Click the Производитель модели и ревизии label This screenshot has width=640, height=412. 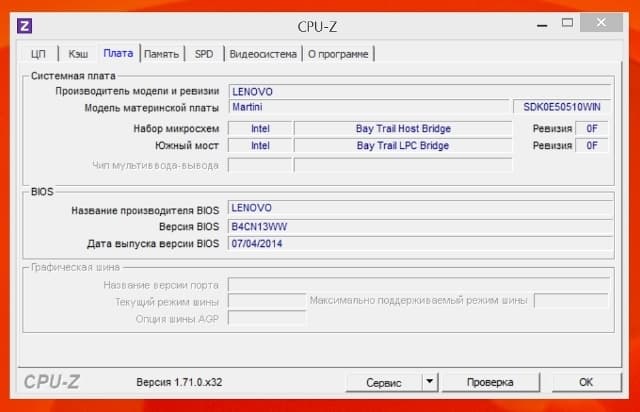(137, 91)
